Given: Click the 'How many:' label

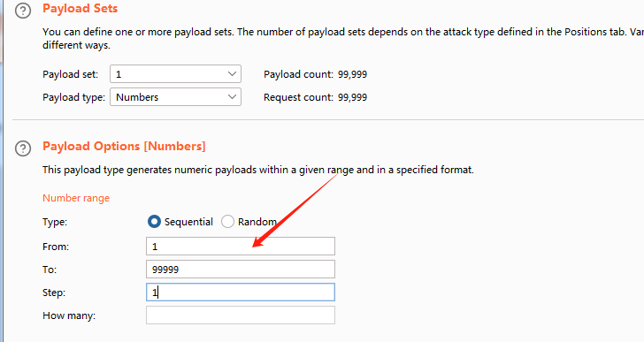Looking at the screenshot, I should tap(69, 315).
